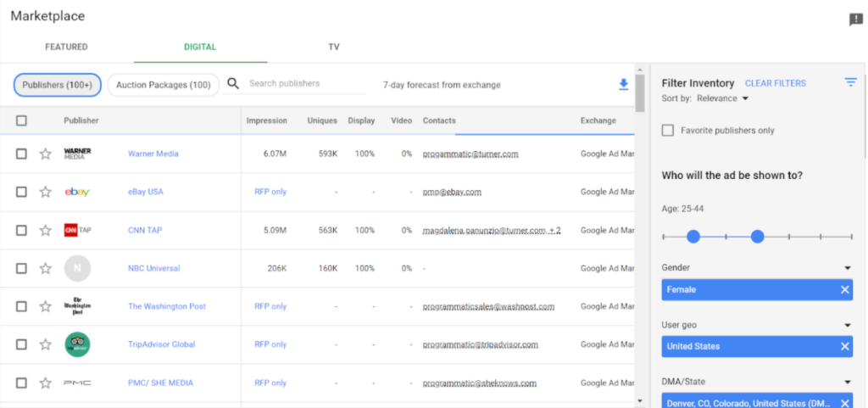The width and height of the screenshot is (868, 408).
Task: Click the Exchange column header
Action: 598,120
